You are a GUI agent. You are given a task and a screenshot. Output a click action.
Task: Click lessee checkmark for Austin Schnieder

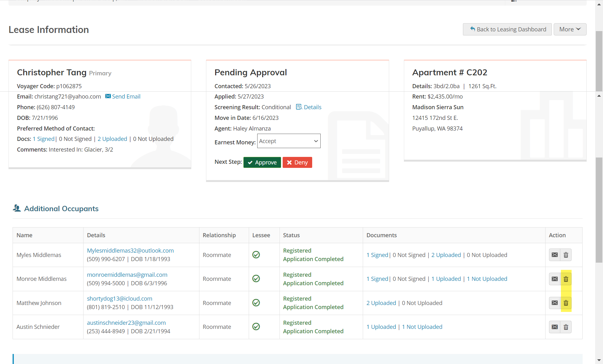[x=256, y=327]
